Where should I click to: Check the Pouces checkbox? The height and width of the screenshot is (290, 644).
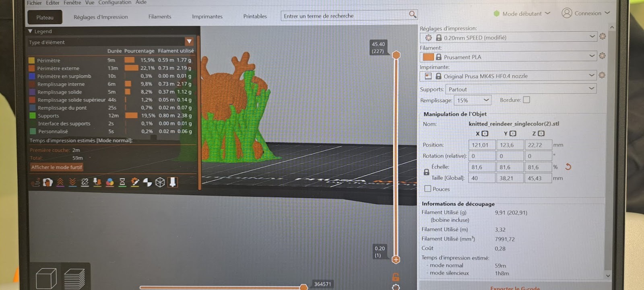click(x=427, y=189)
